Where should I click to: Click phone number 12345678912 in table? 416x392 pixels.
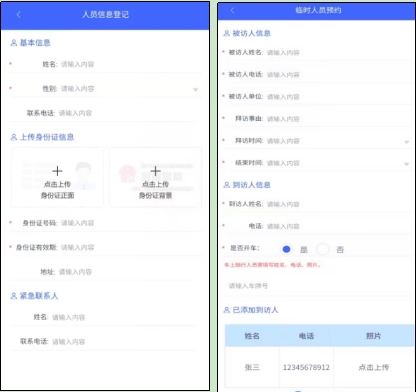click(x=306, y=367)
